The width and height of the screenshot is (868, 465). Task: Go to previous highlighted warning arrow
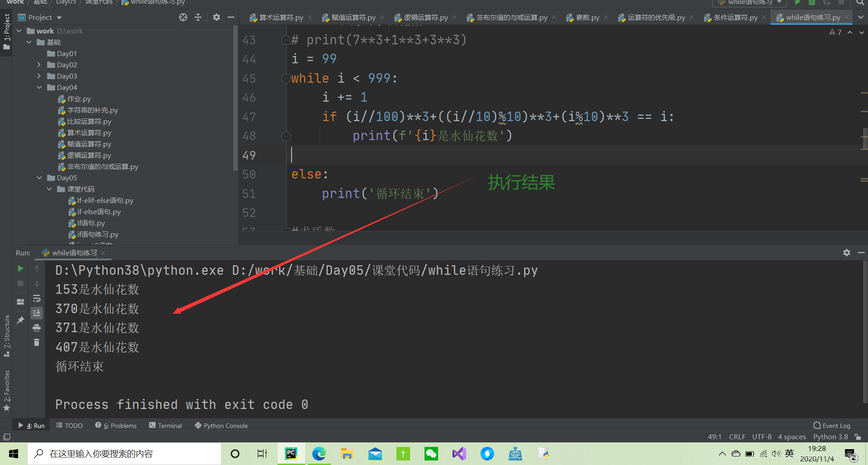(x=850, y=32)
